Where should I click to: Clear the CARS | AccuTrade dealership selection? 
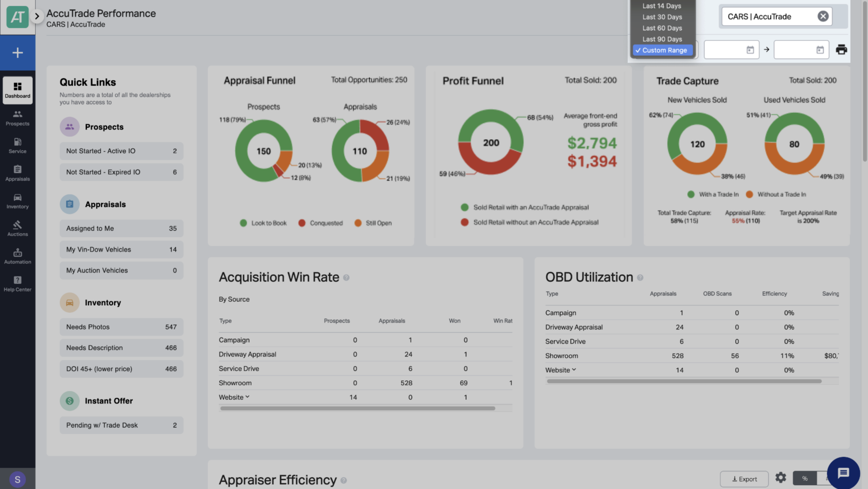click(x=823, y=16)
